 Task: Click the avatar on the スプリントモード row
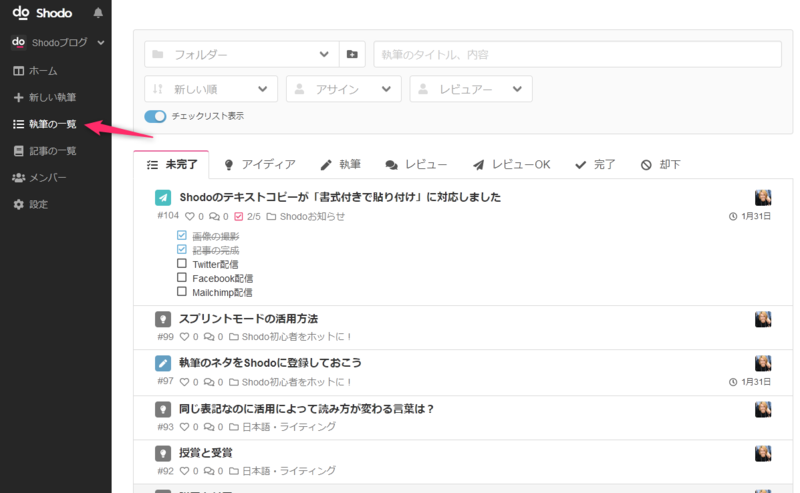point(763,319)
